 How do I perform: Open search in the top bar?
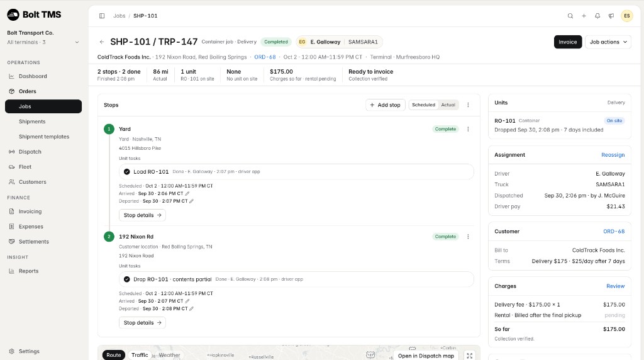coord(570,16)
